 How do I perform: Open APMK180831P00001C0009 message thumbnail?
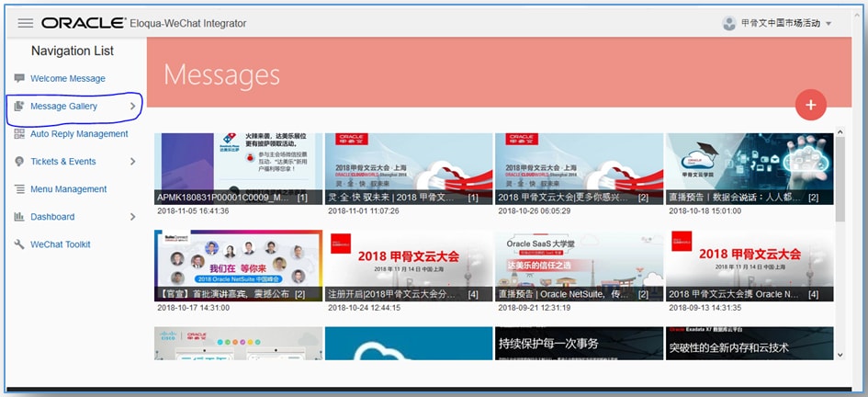tap(238, 169)
